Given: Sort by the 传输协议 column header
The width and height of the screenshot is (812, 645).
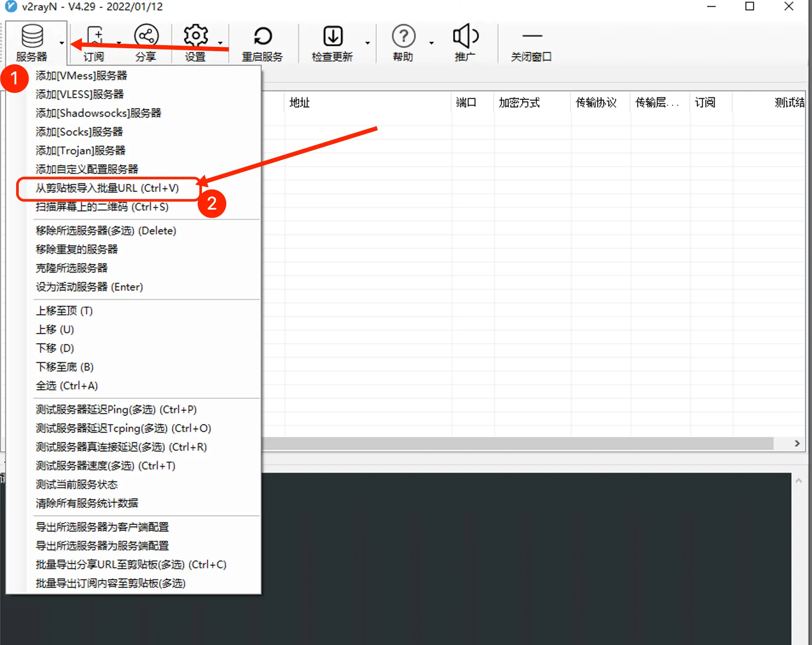Looking at the screenshot, I should click(601, 102).
